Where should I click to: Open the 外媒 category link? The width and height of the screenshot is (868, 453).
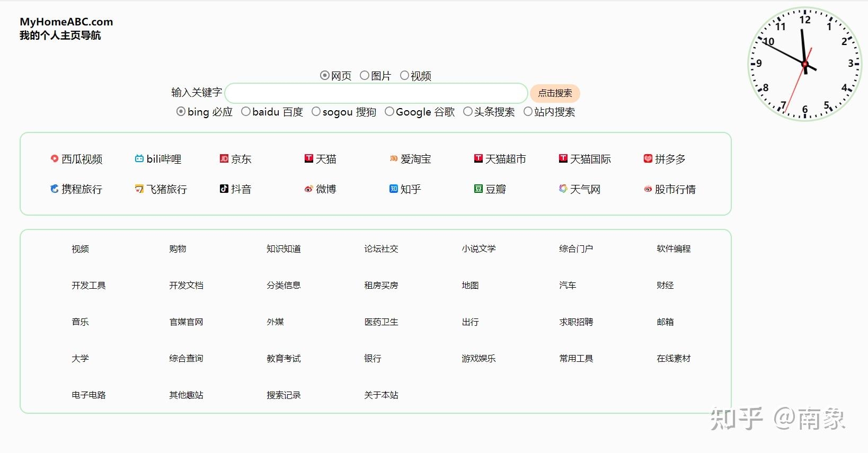tap(275, 322)
